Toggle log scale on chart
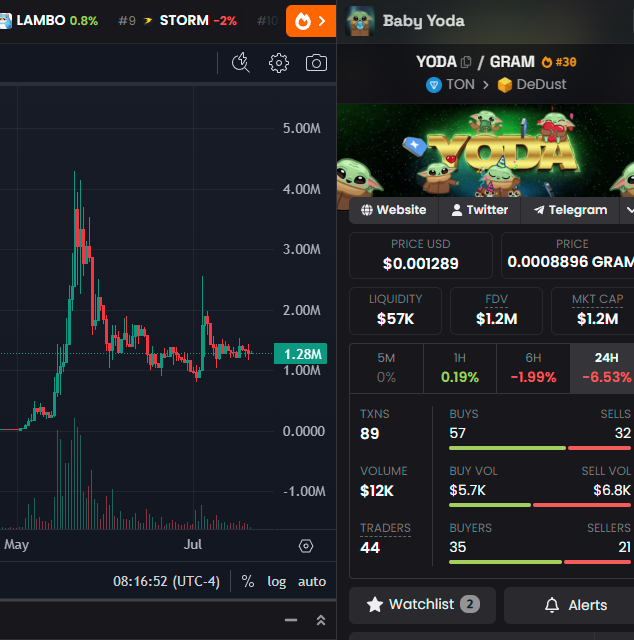This screenshot has height=640, width=634. coord(276,582)
